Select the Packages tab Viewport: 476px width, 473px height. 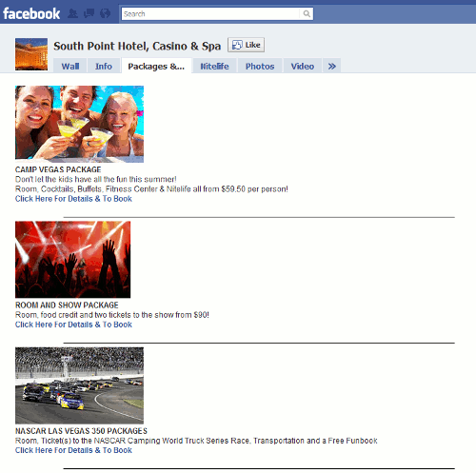[x=156, y=66]
